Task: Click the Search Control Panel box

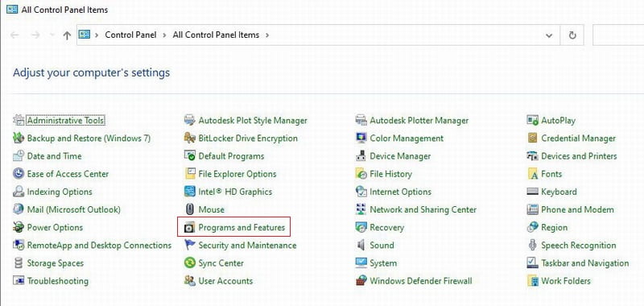Action: click(618, 35)
